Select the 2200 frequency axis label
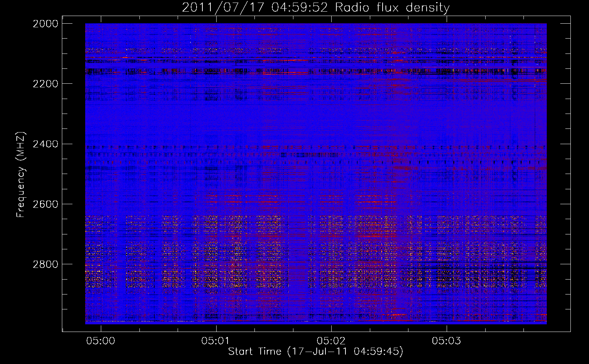This screenshot has width=589, height=364. click(46, 84)
